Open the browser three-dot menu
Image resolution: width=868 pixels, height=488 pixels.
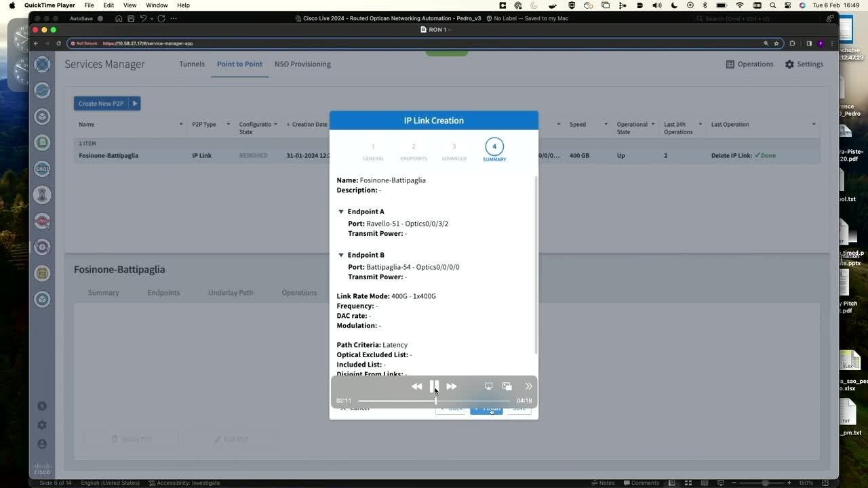(x=832, y=43)
